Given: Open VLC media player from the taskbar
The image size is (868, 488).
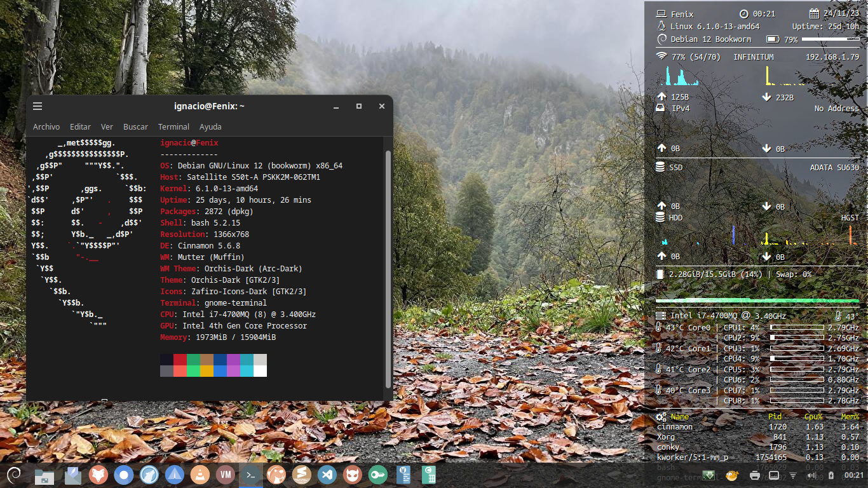Looking at the screenshot, I should tap(200, 475).
